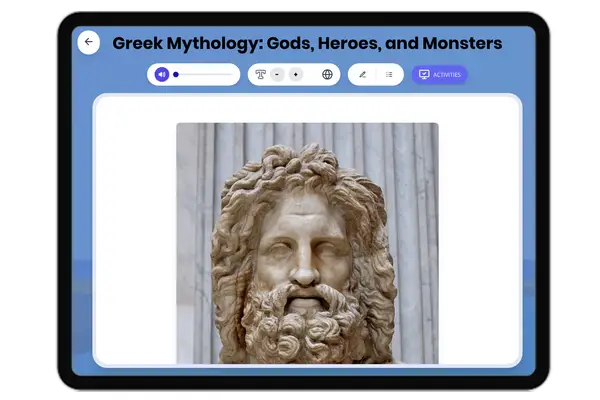Click the text size T icon

point(260,74)
